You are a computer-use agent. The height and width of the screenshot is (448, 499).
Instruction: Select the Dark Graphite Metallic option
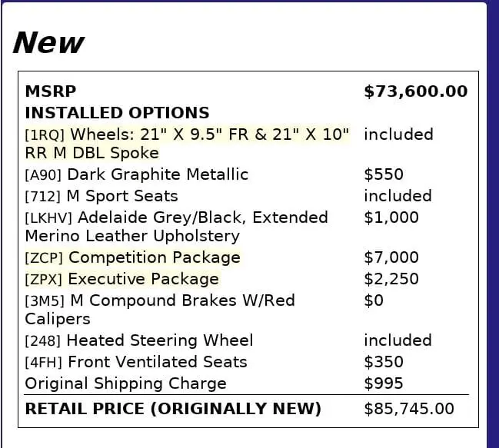pos(137,174)
